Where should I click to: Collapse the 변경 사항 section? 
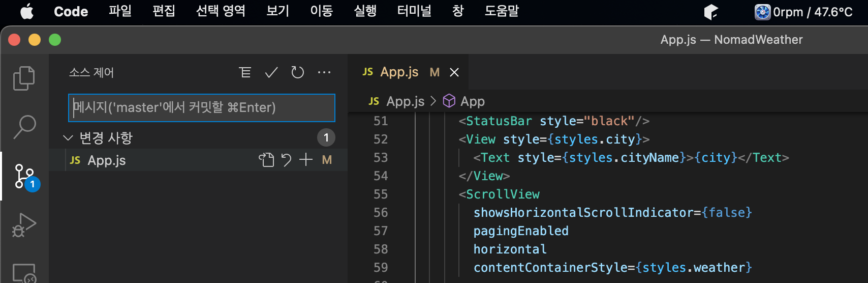click(x=68, y=137)
